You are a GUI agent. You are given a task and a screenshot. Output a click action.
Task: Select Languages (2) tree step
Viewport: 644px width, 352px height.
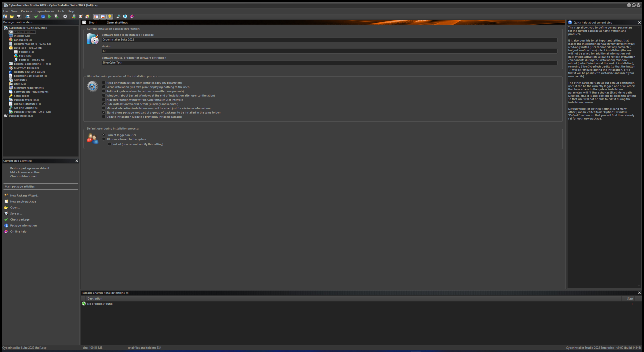point(23,40)
